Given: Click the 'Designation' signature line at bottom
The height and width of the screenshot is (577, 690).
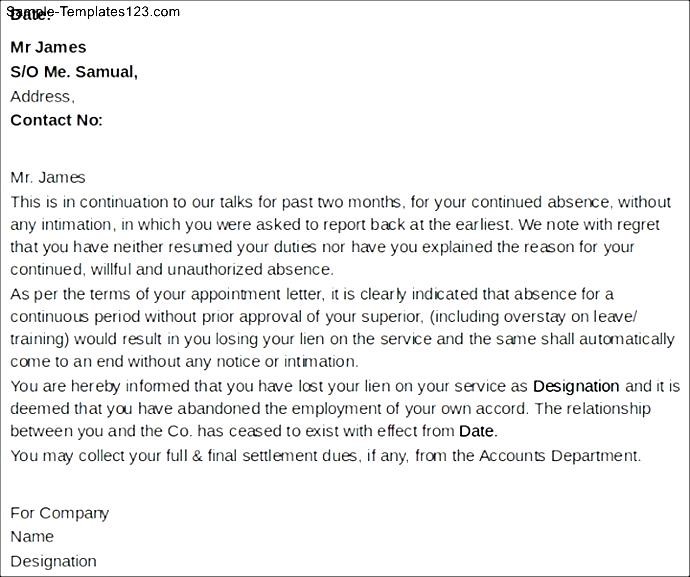Looking at the screenshot, I should tap(53, 561).
